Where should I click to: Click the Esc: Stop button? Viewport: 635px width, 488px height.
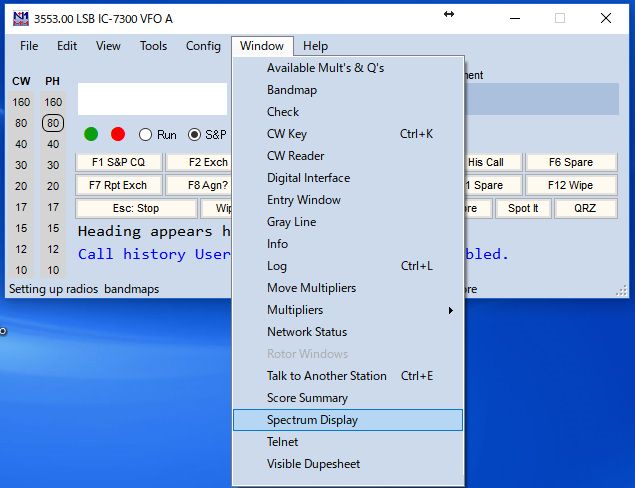136,208
